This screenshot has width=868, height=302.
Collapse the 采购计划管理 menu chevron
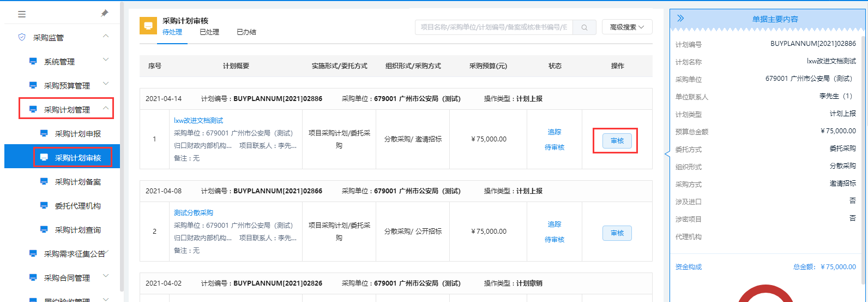pyautogui.click(x=106, y=109)
